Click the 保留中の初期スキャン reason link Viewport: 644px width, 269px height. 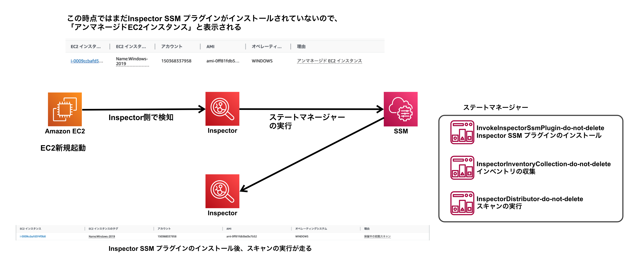[377, 236]
